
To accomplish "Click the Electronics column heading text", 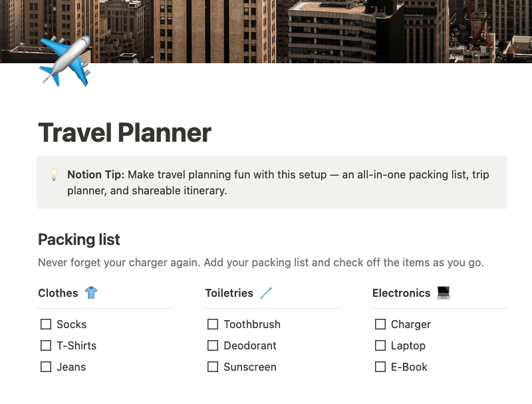I will point(402,293).
